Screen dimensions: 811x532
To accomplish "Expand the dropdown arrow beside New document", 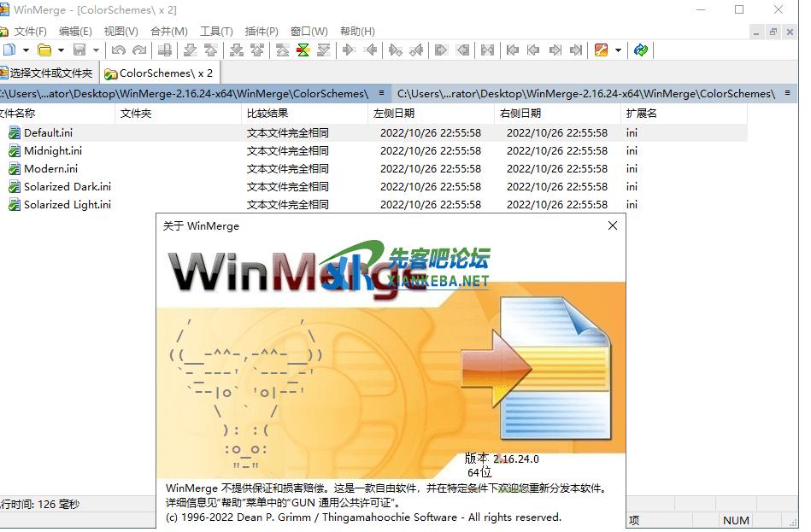I will pyautogui.click(x=26, y=50).
